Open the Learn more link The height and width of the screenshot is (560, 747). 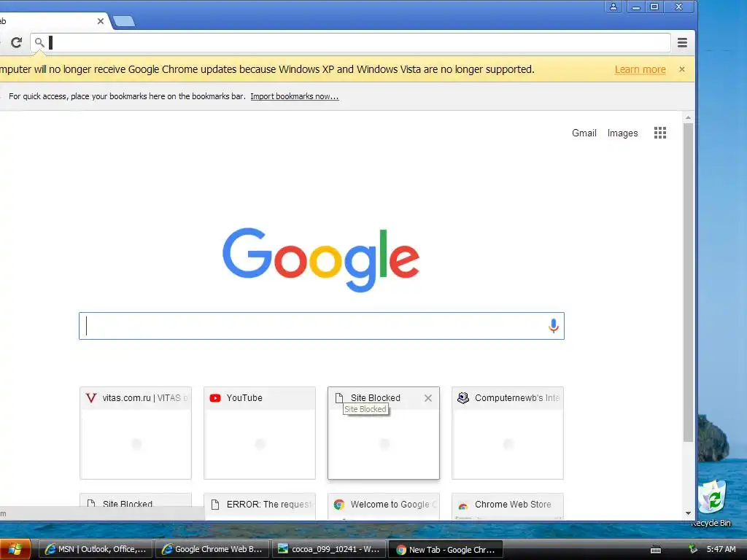(640, 69)
